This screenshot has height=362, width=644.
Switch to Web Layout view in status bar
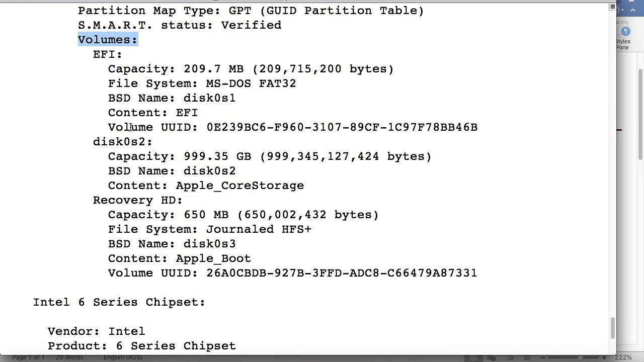coord(492,357)
